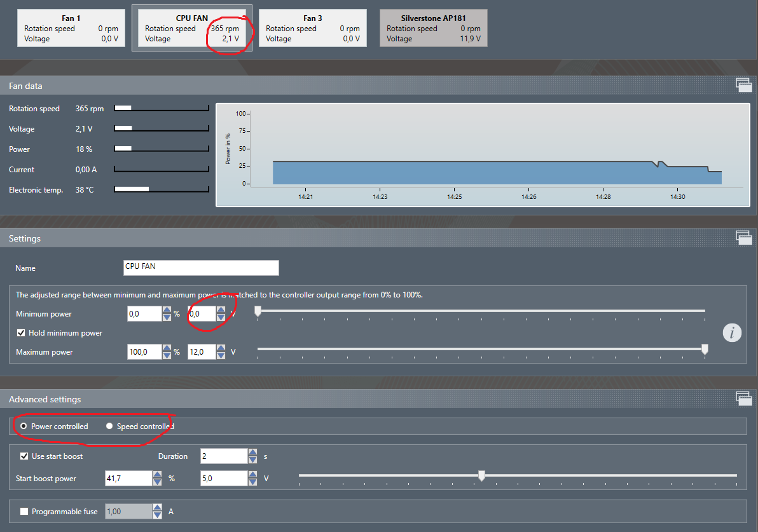758x532 pixels.
Task: Decrease maximum power voltage with down arrow
Action: point(221,355)
